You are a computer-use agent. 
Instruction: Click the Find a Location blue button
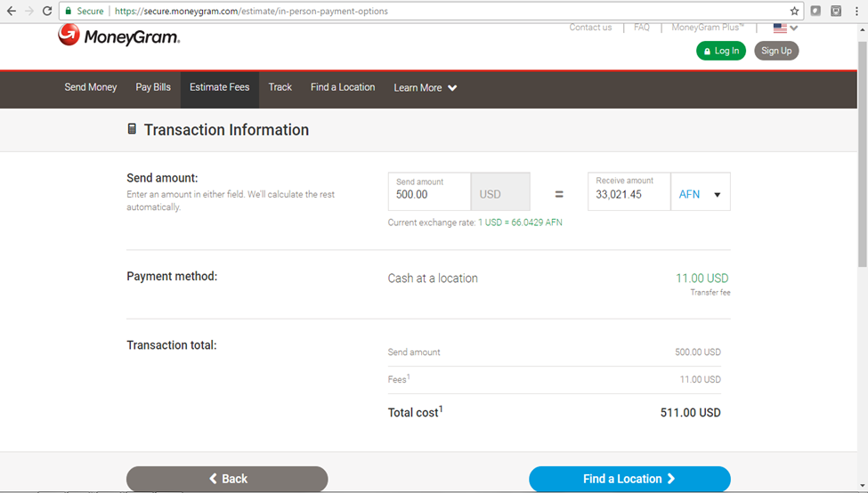[x=629, y=479]
